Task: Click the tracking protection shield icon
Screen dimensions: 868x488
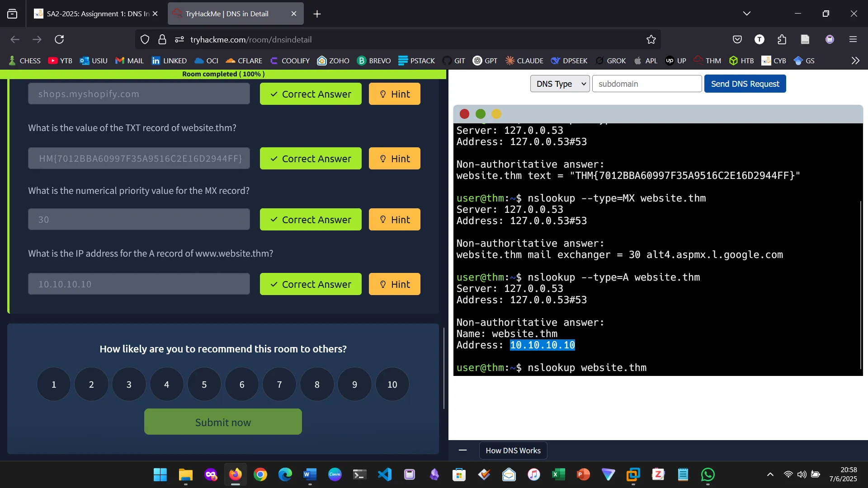Action: [x=145, y=39]
